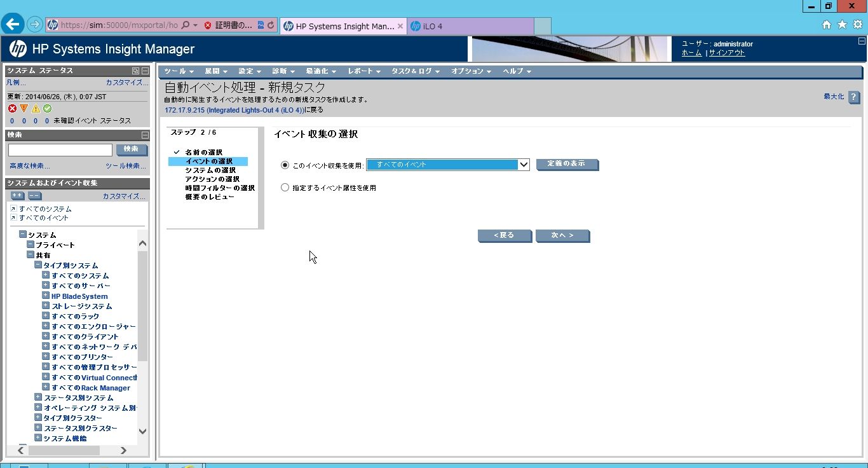The image size is (868, 468).
Task: Collapse the プライベート tree node
Action: pos(31,245)
